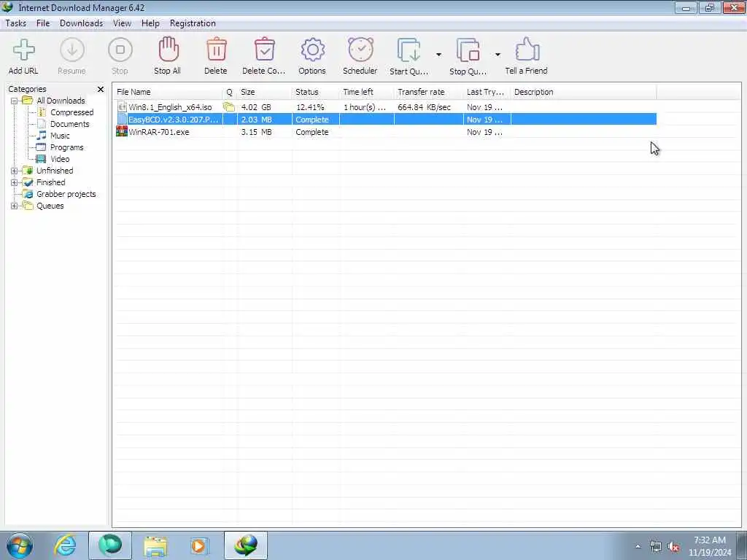Open the Scheduler clock icon
This screenshot has height=560, width=747.
(x=360, y=50)
